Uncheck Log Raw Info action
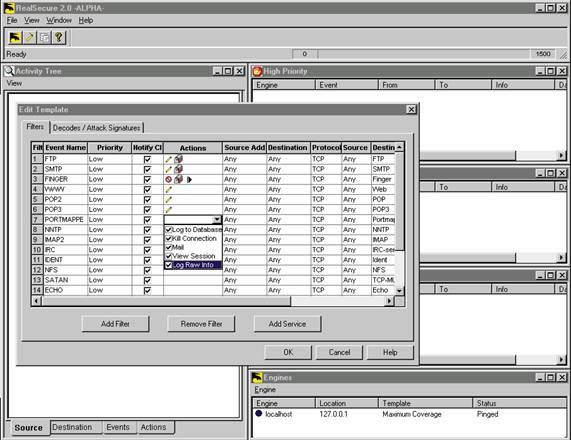Image resolution: width=571 pixels, height=440 pixels. point(169,265)
